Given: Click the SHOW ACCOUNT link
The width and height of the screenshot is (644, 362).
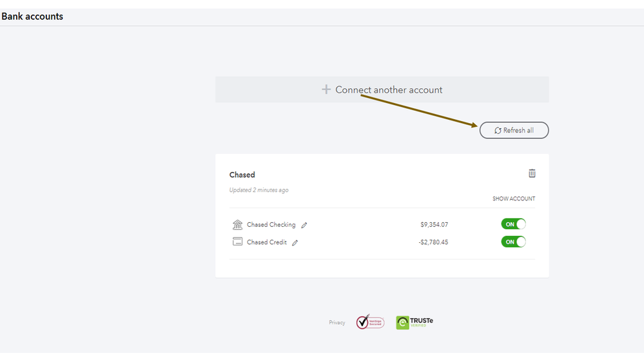Looking at the screenshot, I should point(514,199).
